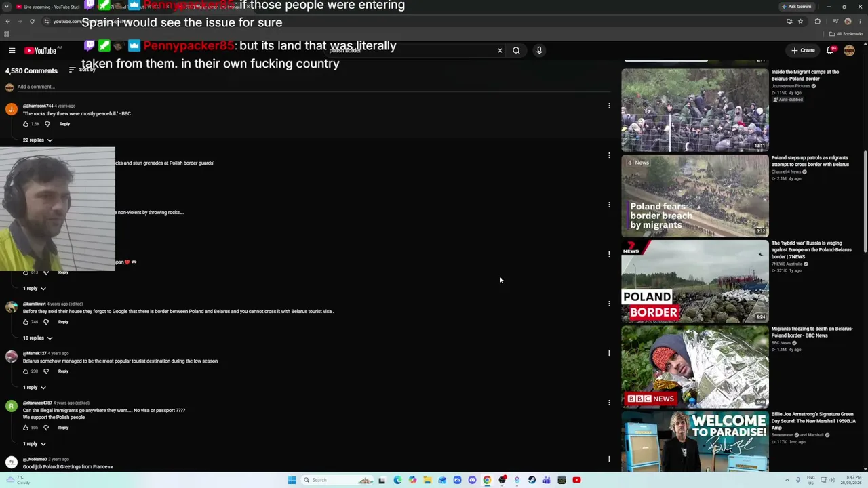Open volume control in system tray
Viewport: 868px width, 488px height.
tap(832, 480)
